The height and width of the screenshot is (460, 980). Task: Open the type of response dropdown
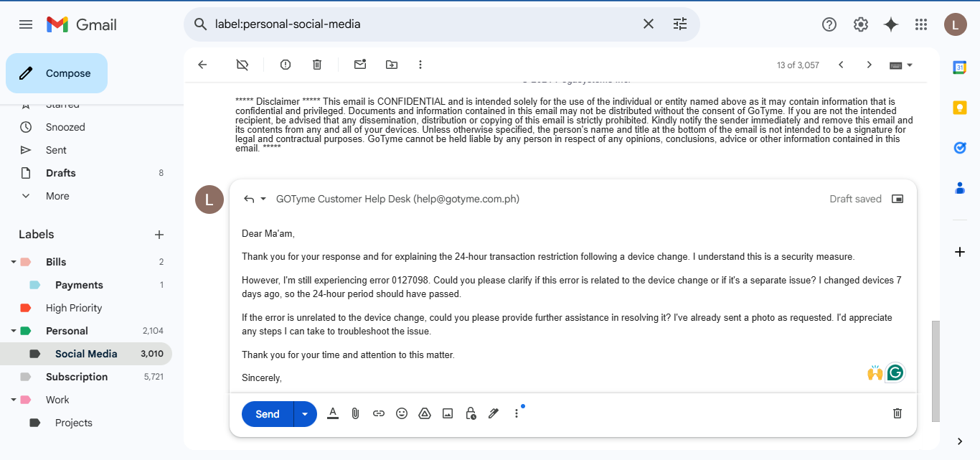click(x=255, y=199)
